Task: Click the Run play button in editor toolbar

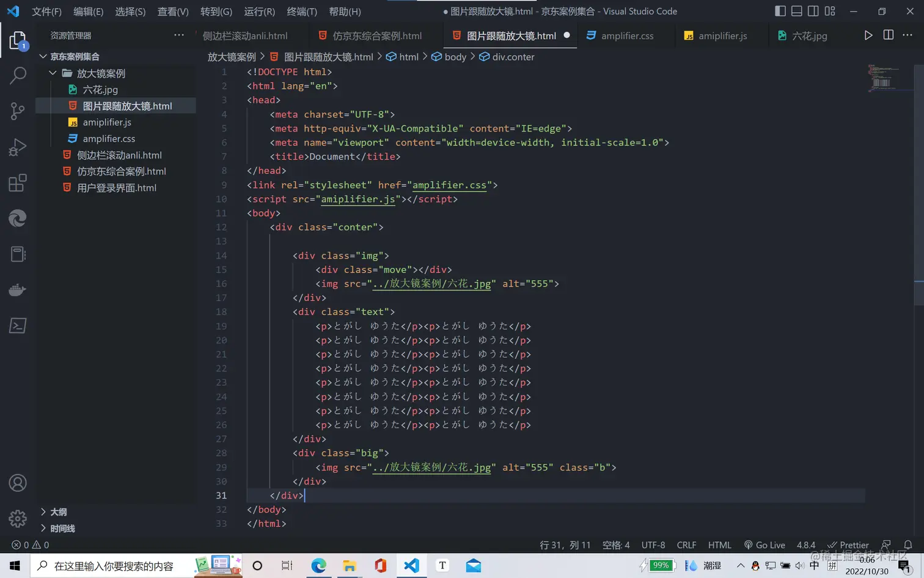Action: click(868, 35)
